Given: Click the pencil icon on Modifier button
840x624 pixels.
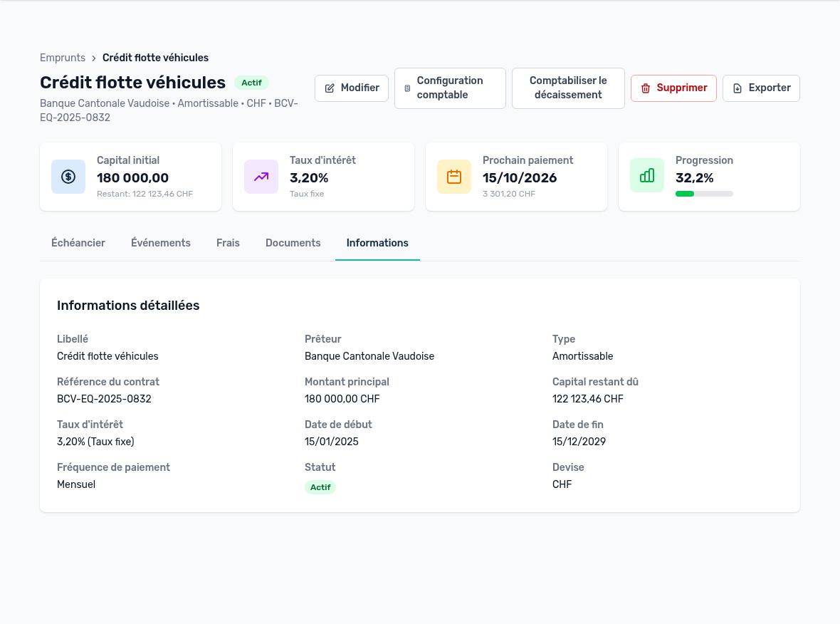Looking at the screenshot, I should point(330,88).
